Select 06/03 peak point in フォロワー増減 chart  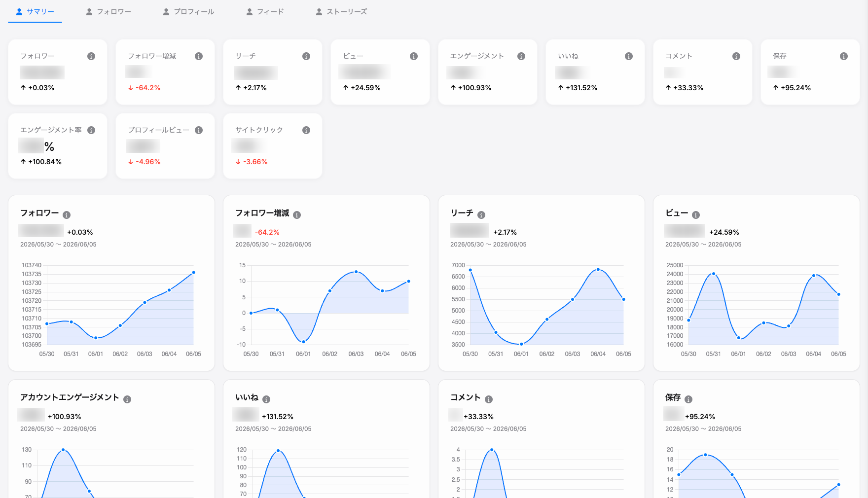coord(356,272)
